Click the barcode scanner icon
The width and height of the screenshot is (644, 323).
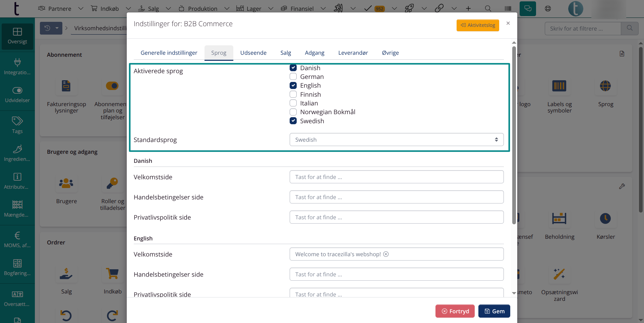pyautogui.click(x=508, y=9)
